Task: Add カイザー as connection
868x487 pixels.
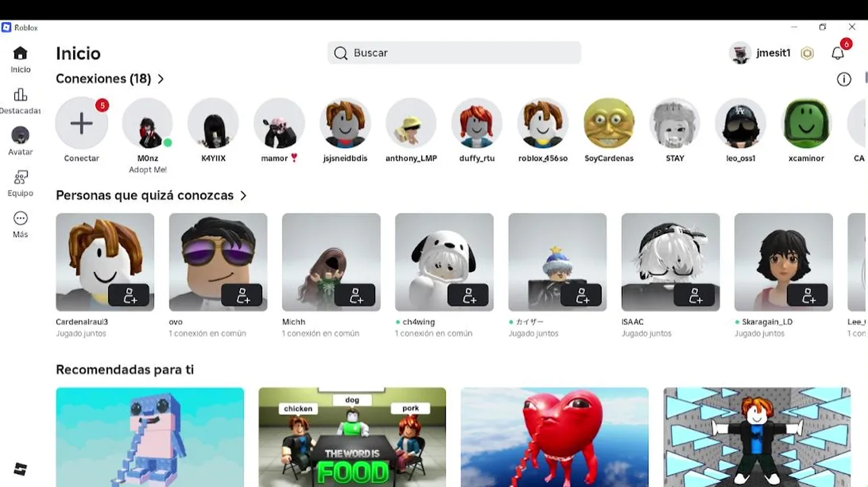Action: pyautogui.click(x=583, y=296)
